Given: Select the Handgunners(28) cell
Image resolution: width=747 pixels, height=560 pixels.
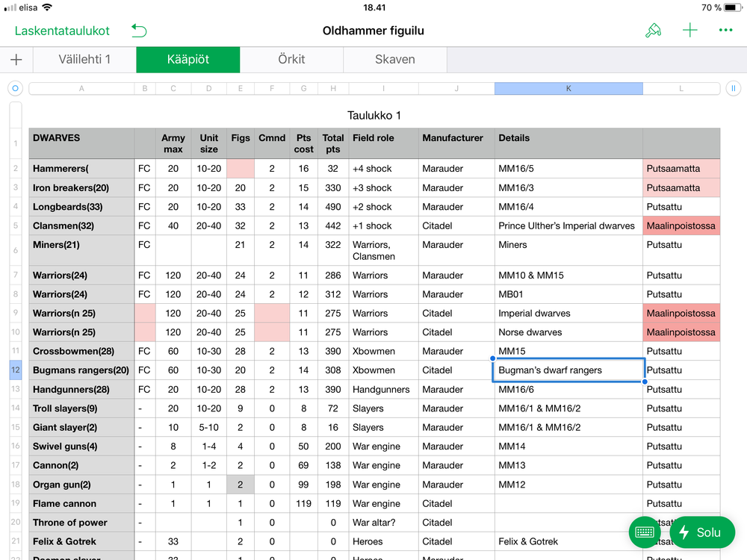Looking at the screenshot, I should (81, 390).
